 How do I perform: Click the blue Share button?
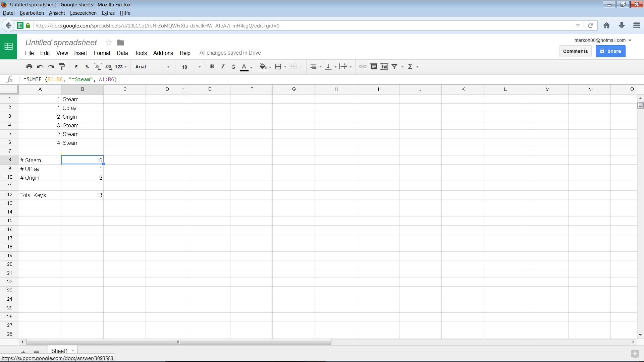pyautogui.click(x=610, y=51)
